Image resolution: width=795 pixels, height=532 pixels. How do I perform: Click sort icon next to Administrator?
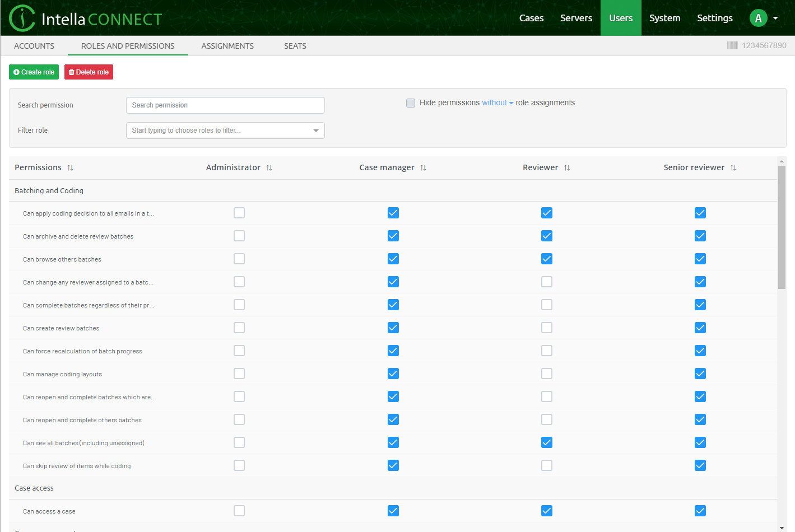[269, 168]
